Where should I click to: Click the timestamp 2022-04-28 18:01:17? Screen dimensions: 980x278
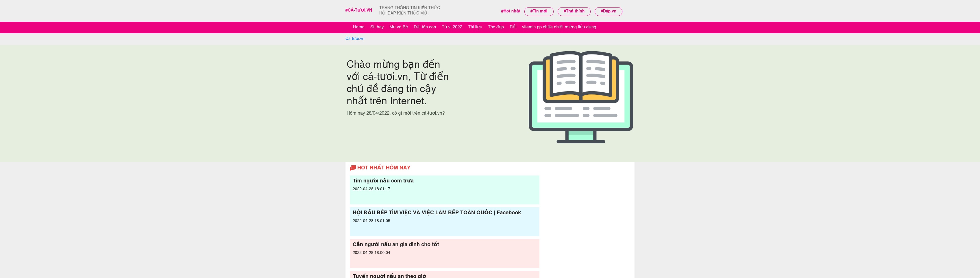click(371, 189)
